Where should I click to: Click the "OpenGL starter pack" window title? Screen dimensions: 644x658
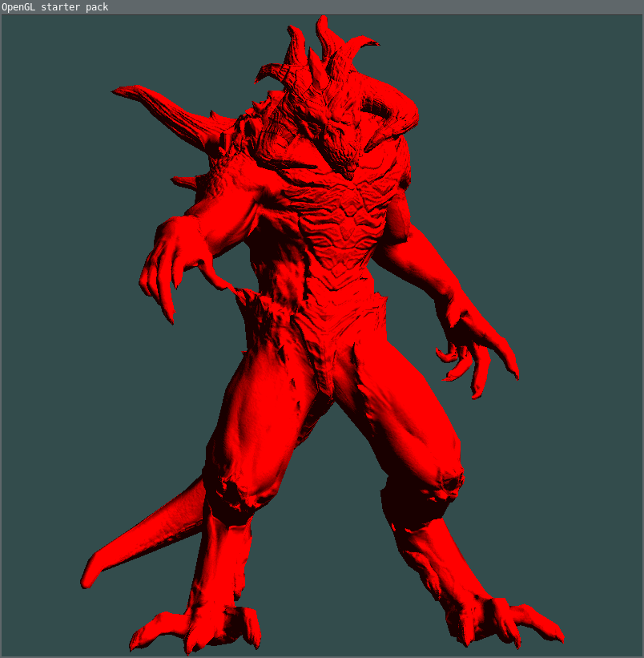coord(55,6)
